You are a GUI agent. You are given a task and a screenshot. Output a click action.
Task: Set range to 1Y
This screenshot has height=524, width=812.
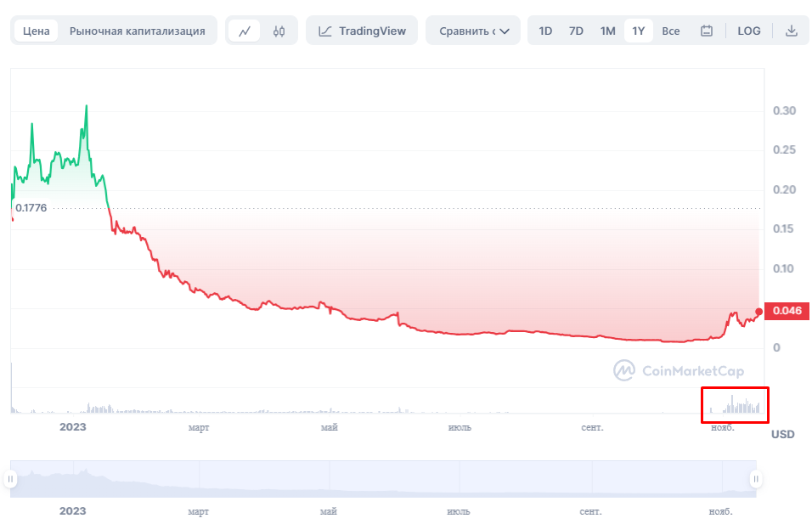[639, 31]
